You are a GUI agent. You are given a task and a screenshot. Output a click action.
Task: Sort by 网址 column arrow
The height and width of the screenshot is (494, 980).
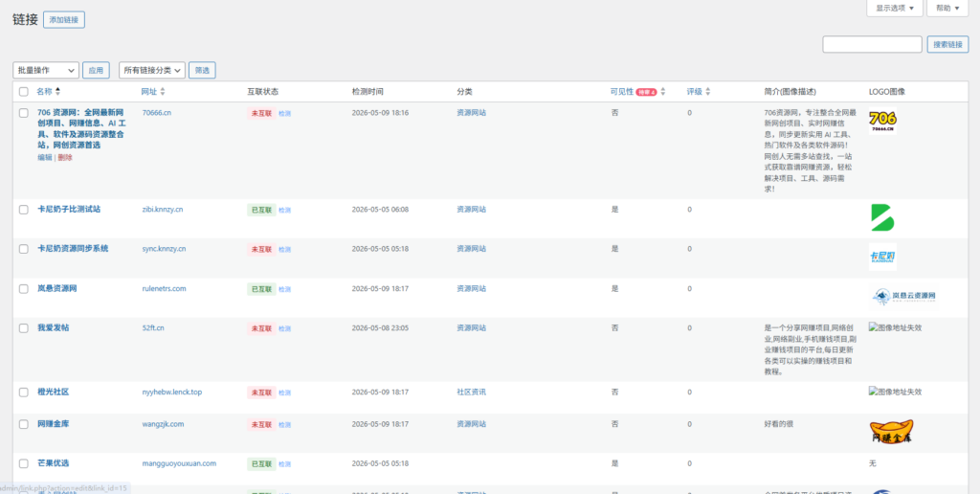tap(163, 91)
